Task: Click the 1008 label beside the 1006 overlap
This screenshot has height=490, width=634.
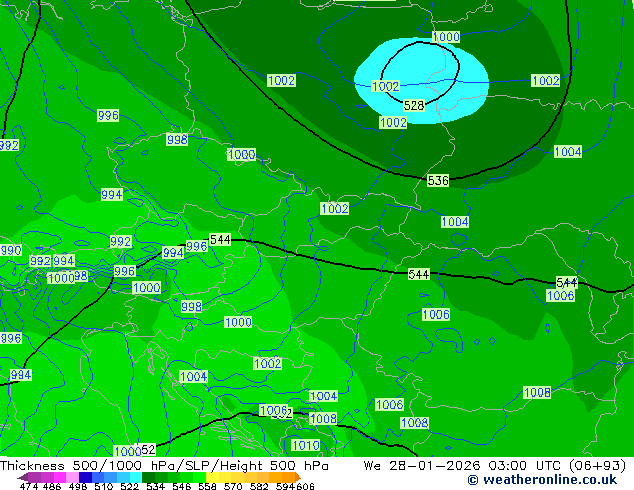Action: pyautogui.click(x=323, y=418)
